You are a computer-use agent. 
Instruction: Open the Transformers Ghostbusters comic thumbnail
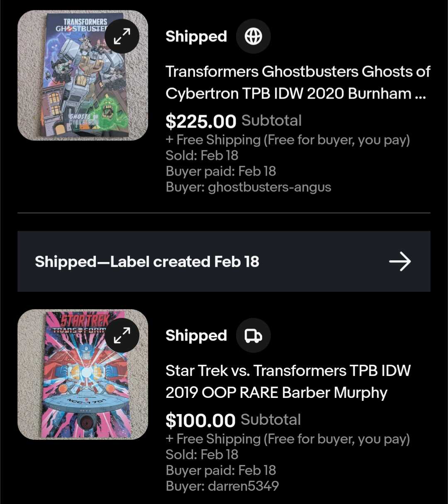[75, 83]
